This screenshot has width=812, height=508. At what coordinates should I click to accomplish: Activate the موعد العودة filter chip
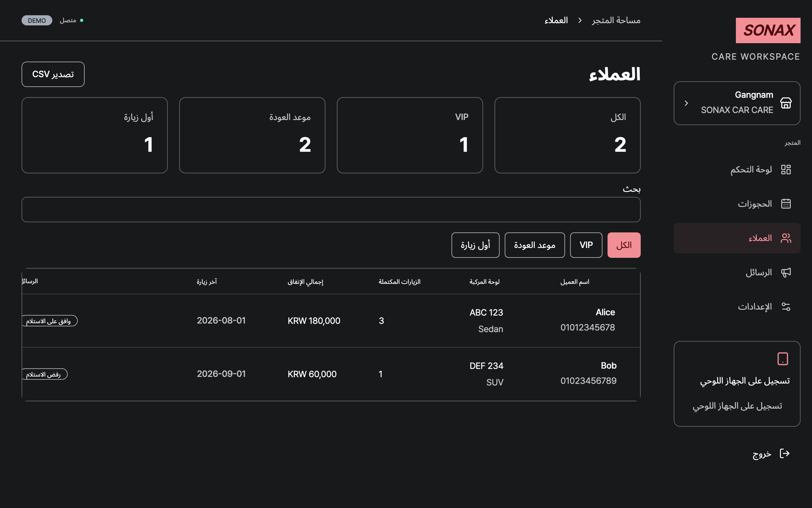click(534, 245)
